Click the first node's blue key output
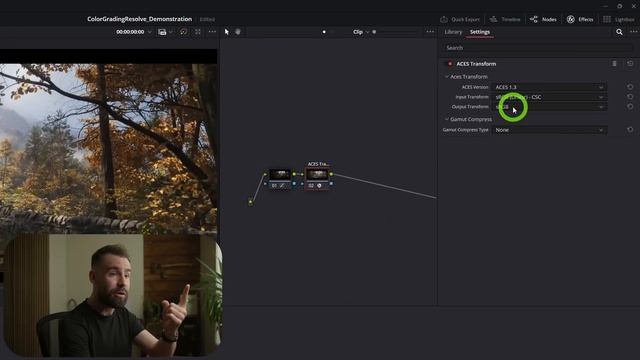 pos(294,184)
